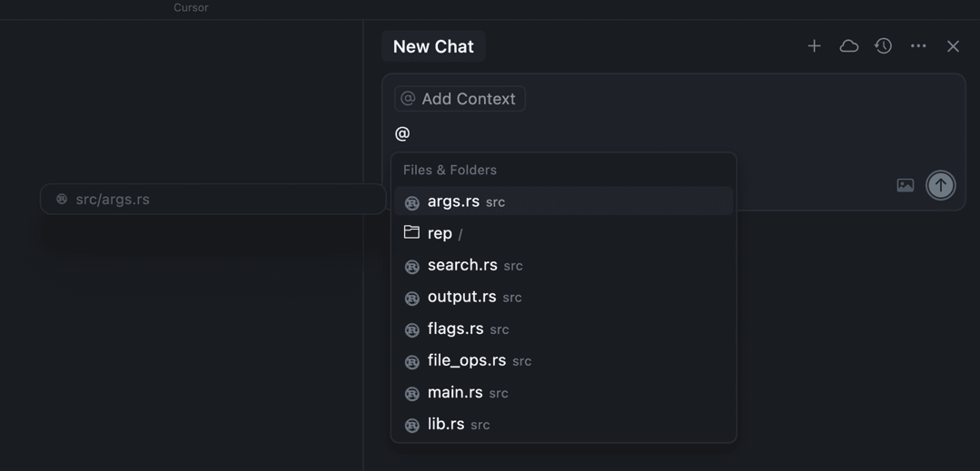Image resolution: width=980 pixels, height=471 pixels.
Task: Start a new chat with plus icon
Action: coord(814,46)
